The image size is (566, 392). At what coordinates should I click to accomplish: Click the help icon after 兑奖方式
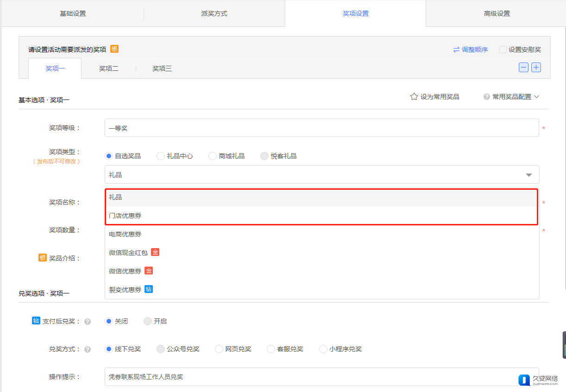88,349
